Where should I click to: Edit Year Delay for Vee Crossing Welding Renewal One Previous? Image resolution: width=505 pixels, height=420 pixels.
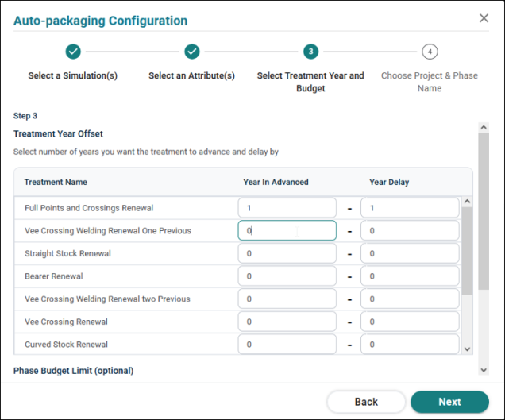410,230
